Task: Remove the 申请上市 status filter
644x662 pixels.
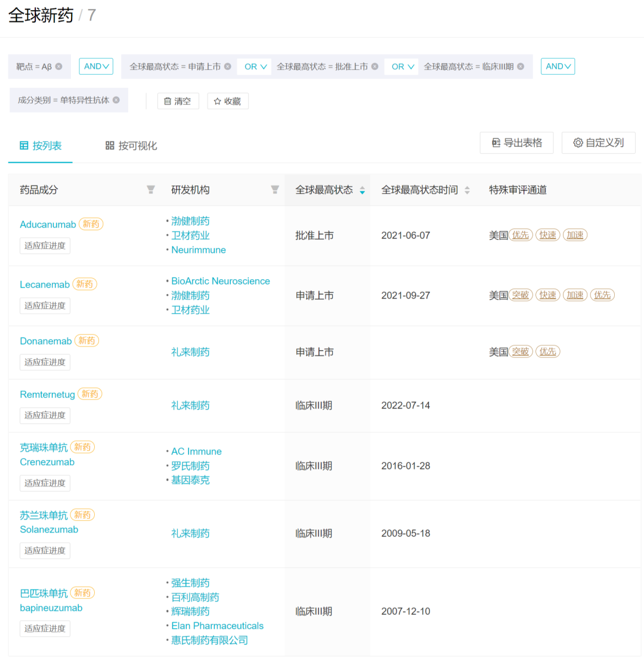Action: (228, 66)
